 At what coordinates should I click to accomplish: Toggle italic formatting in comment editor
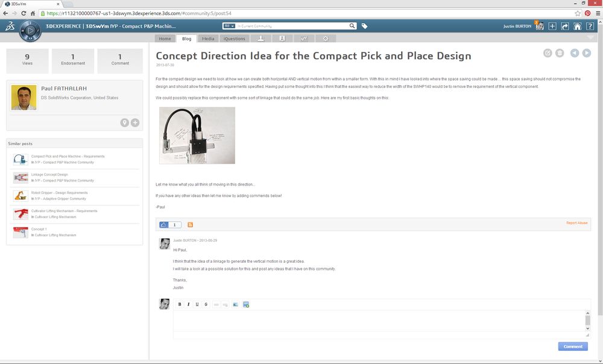click(188, 304)
